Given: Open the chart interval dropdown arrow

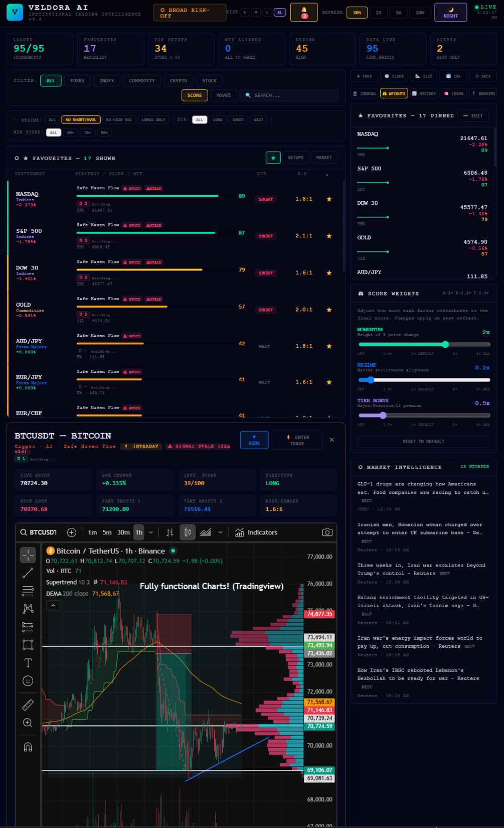Looking at the screenshot, I should pyautogui.click(x=151, y=532).
